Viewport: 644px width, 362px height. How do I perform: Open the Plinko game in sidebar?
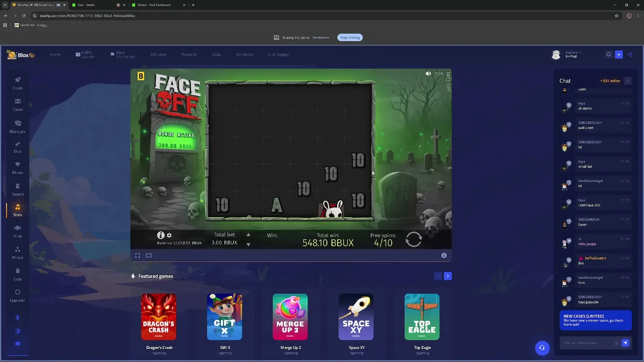[x=18, y=253]
